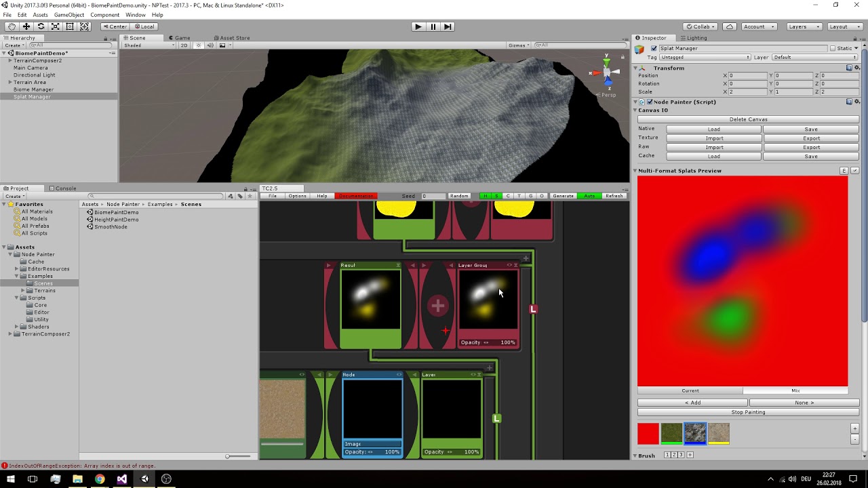Viewport: 868px width, 488px height.
Task: Toggle the S output button in TC2.5
Action: pos(496,196)
